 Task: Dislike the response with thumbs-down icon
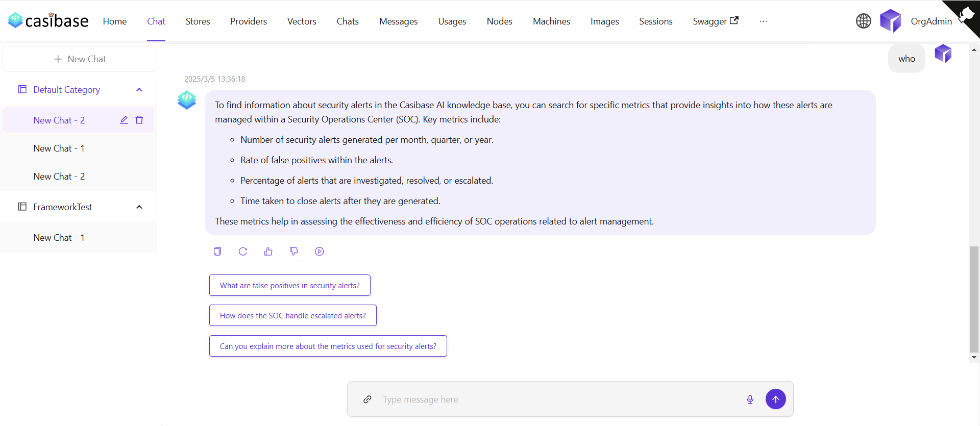pyautogui.click(x=294, y=252)
